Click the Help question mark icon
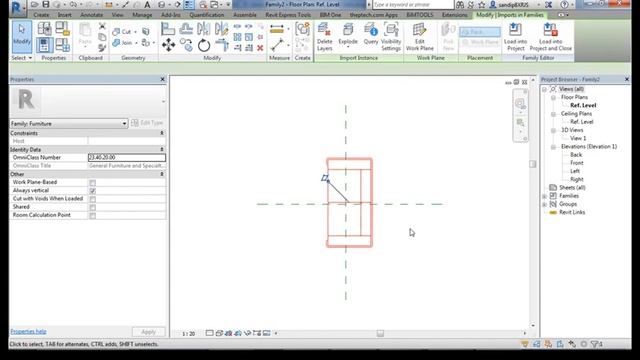 (x=564, y=4)
